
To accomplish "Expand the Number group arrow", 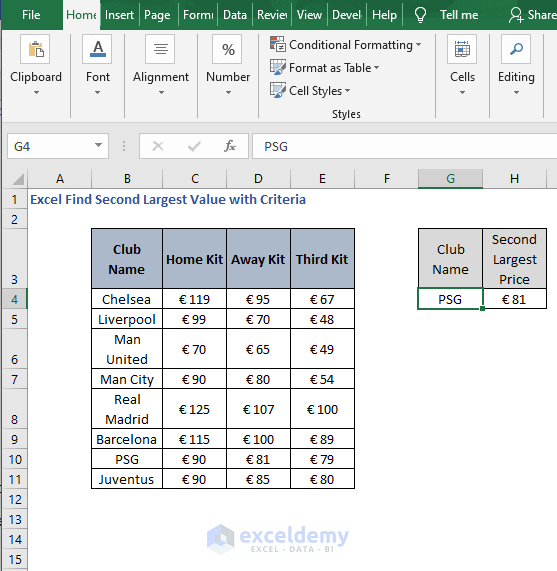I will tap(228, 92).
